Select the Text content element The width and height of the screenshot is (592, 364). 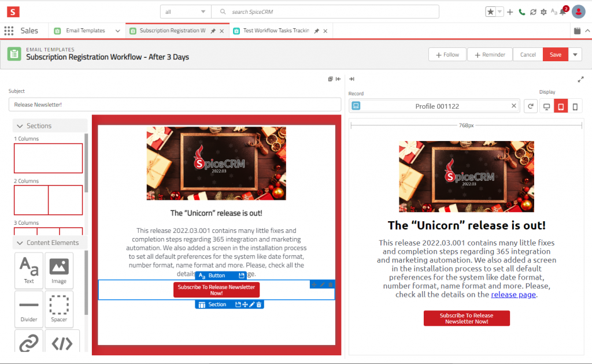[29, 270]
